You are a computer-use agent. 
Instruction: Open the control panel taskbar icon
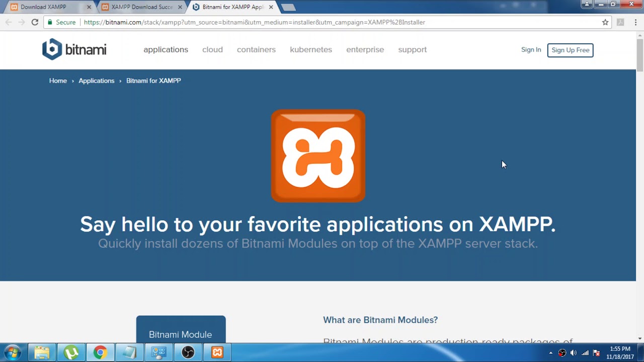pos(158,352)
